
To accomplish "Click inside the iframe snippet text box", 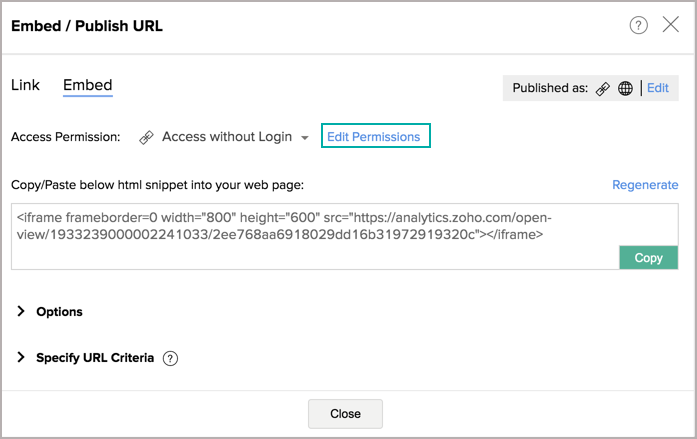I will 315,236.
